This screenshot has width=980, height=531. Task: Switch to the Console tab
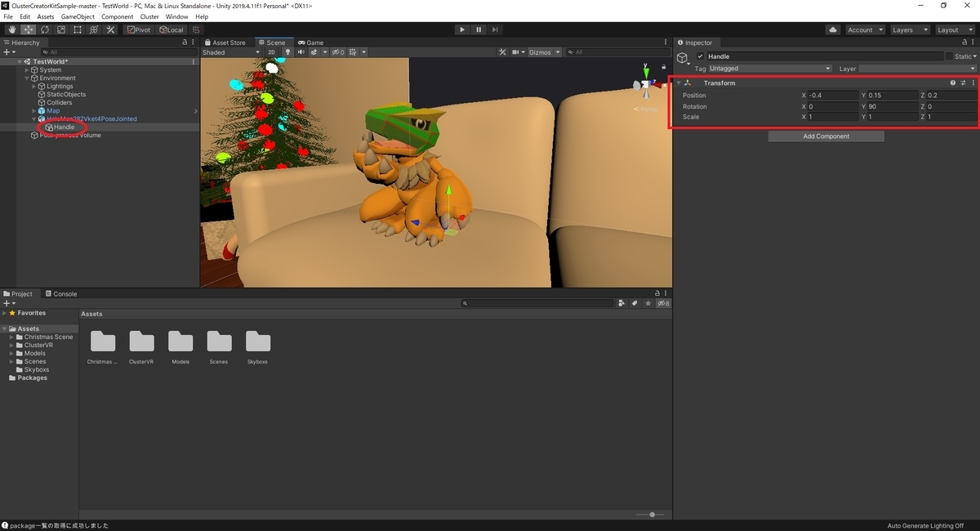[61, 294]
